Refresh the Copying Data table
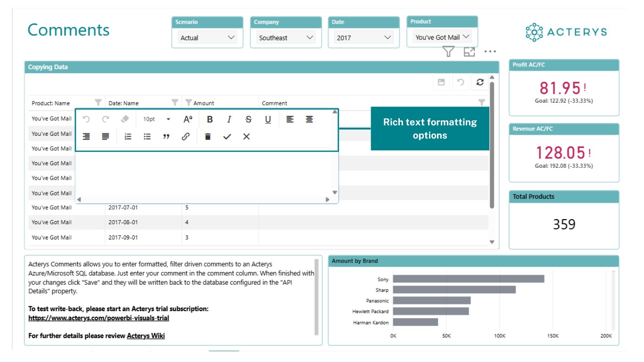644x362 pixels. [x=480, y=82]
